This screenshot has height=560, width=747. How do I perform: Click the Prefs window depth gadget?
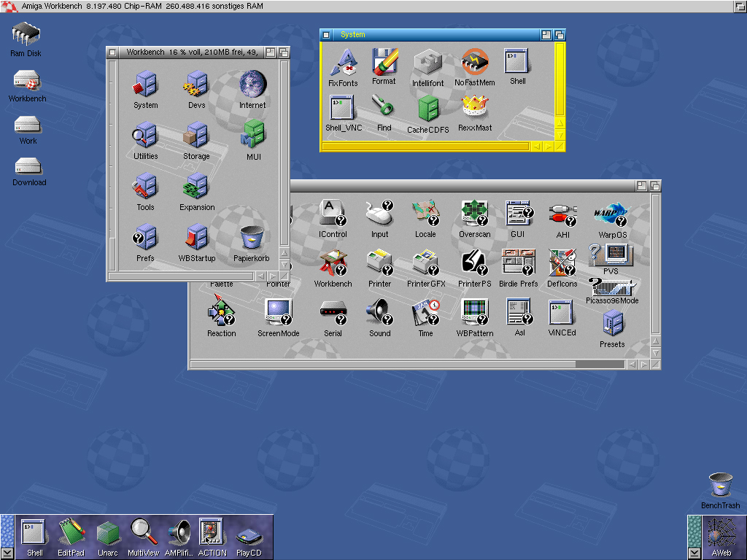[655, 184]
